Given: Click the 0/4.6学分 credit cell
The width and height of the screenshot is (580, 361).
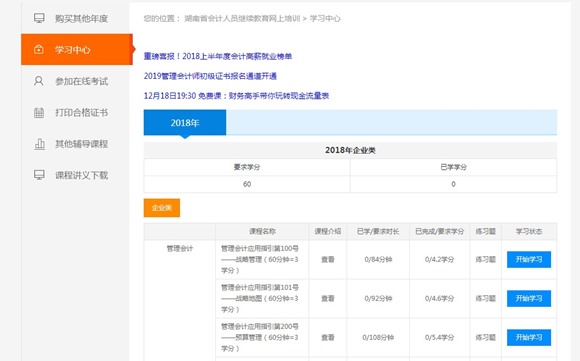Looking at the screenshot, I should pos(439,298).
